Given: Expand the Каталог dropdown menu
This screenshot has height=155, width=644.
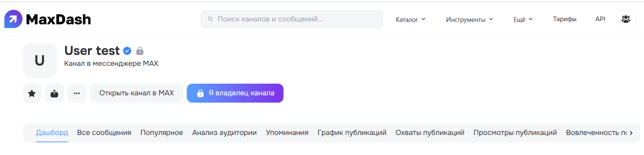Looking at the screenshot, I should (x=411, y=19).
